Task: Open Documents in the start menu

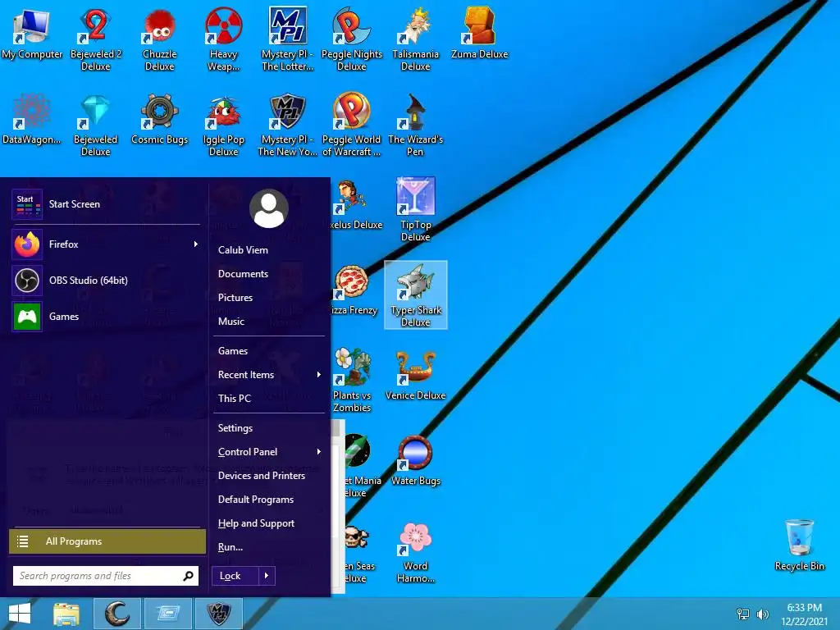Action: 243,274
